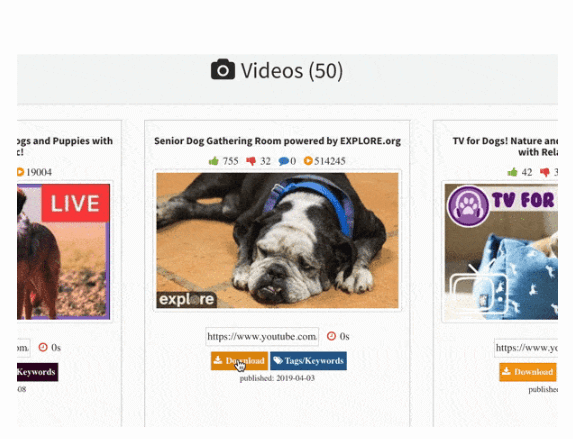This screenshot has height=439, width=573.
Task: Click the YouTube URL field in center card
Action: pos(262,336)
